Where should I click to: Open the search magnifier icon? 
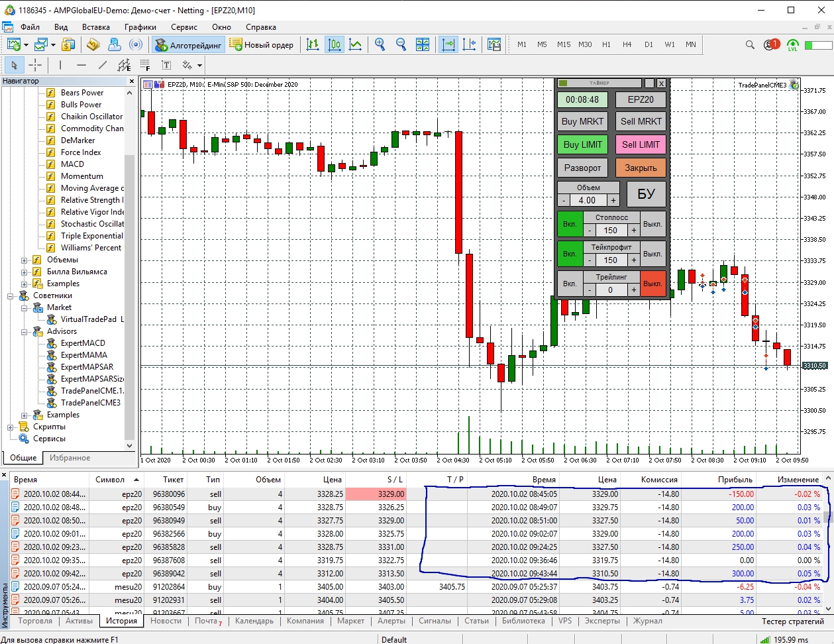pyautogui.click(x=750, y=44)
